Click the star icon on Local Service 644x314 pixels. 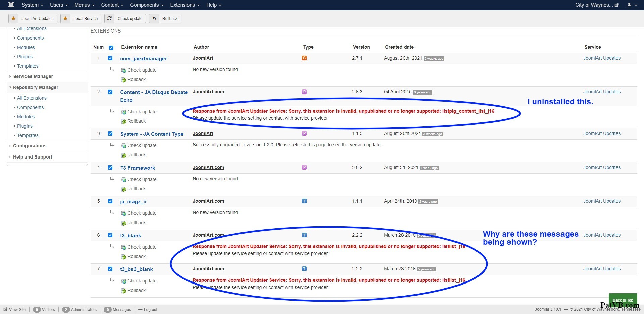(65, 18)
